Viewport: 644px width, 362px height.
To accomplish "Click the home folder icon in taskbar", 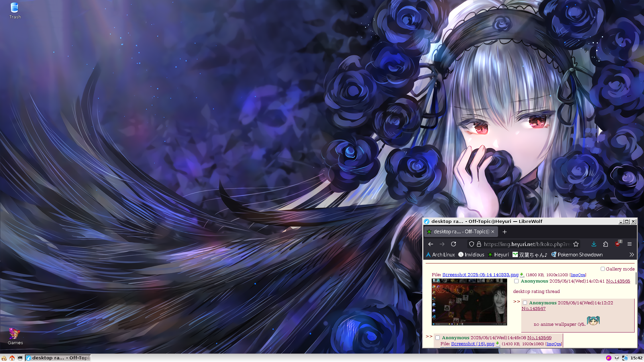I will point(12,358).
